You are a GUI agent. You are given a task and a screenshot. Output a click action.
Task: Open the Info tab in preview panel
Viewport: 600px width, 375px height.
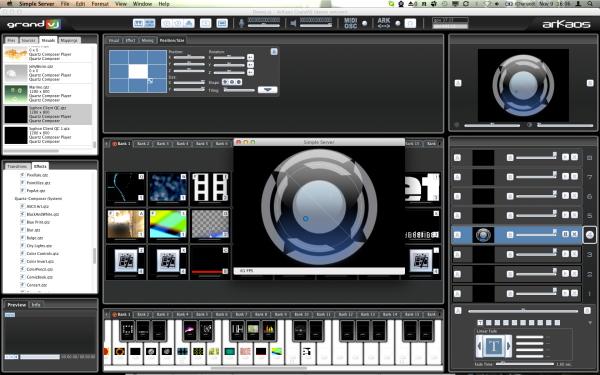36,305
